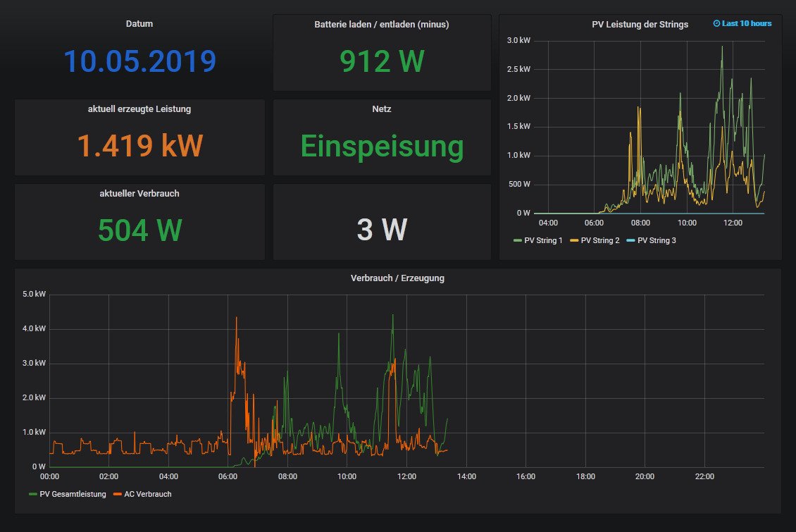Click the 1.419 kW power value

139,146
